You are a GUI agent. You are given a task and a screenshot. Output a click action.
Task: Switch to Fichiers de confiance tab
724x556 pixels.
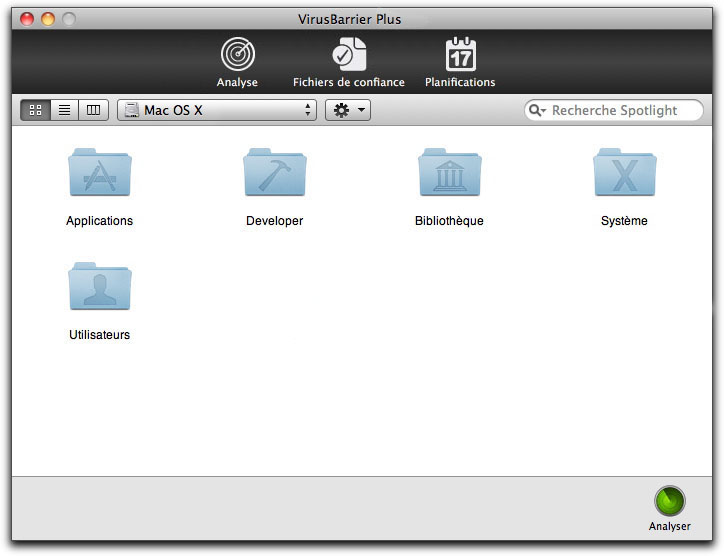point(349,62)
